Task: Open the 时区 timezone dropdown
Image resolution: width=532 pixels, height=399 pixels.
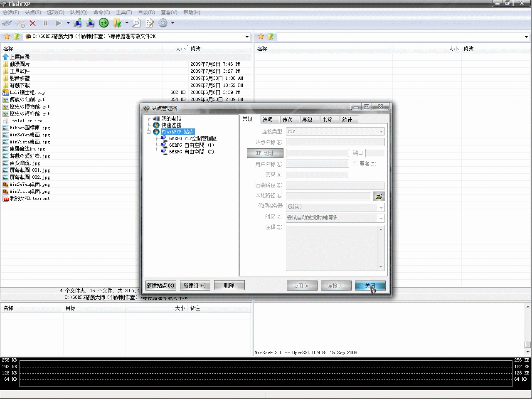Action: click(381, 218)
